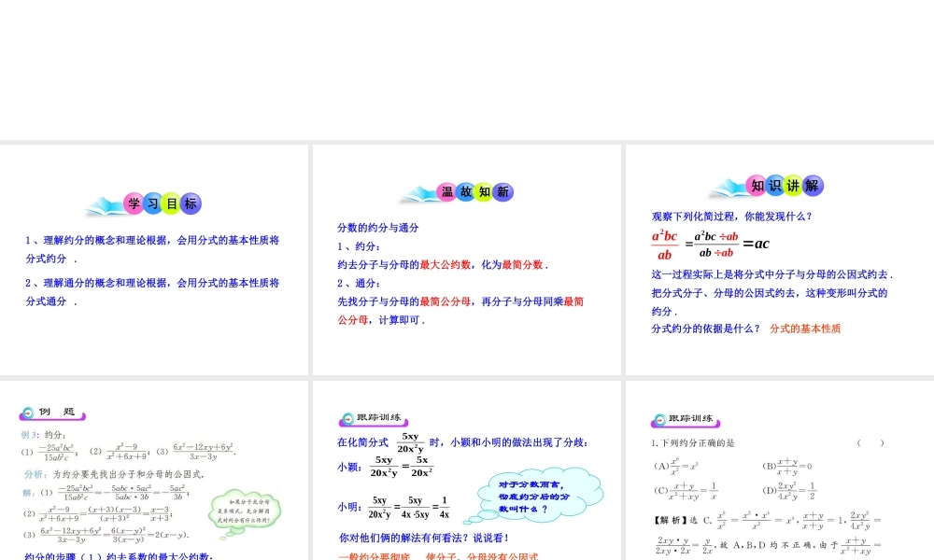The image size is (934, 560).
Task: Click the open-book icon next to 知识讲解 title
Action: coord(727,186)
